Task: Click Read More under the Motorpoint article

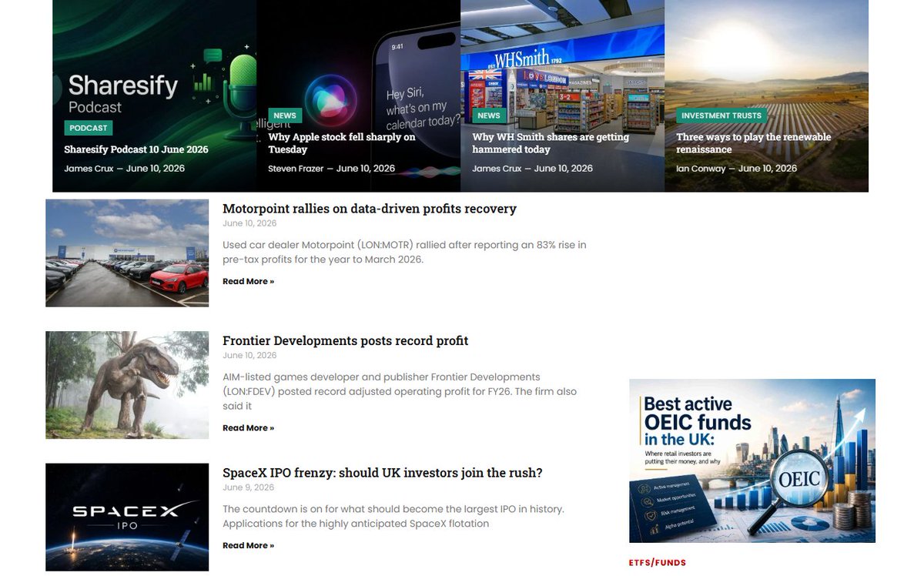Action: [248, 281]
